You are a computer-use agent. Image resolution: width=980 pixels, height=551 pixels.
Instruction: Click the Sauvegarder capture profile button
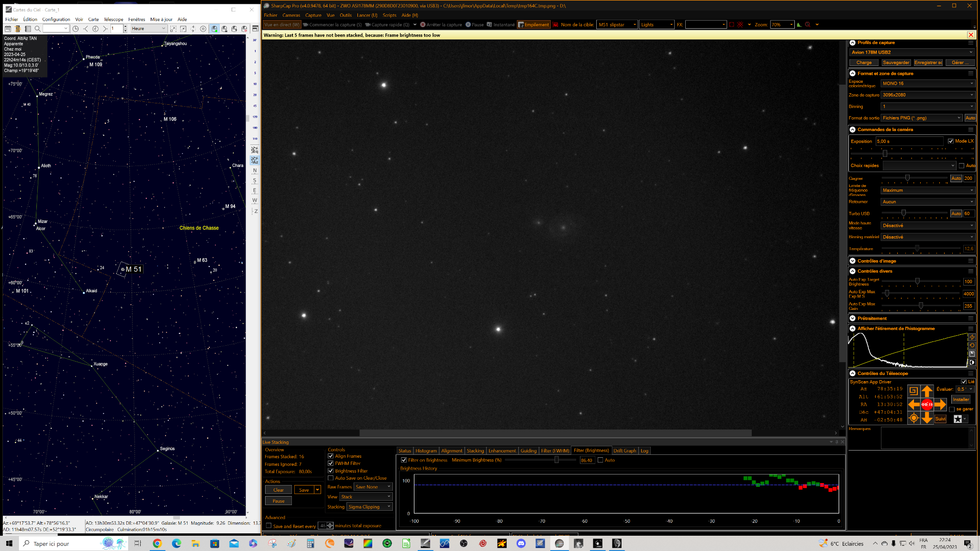pyautogui.click(x=896, y=63)
